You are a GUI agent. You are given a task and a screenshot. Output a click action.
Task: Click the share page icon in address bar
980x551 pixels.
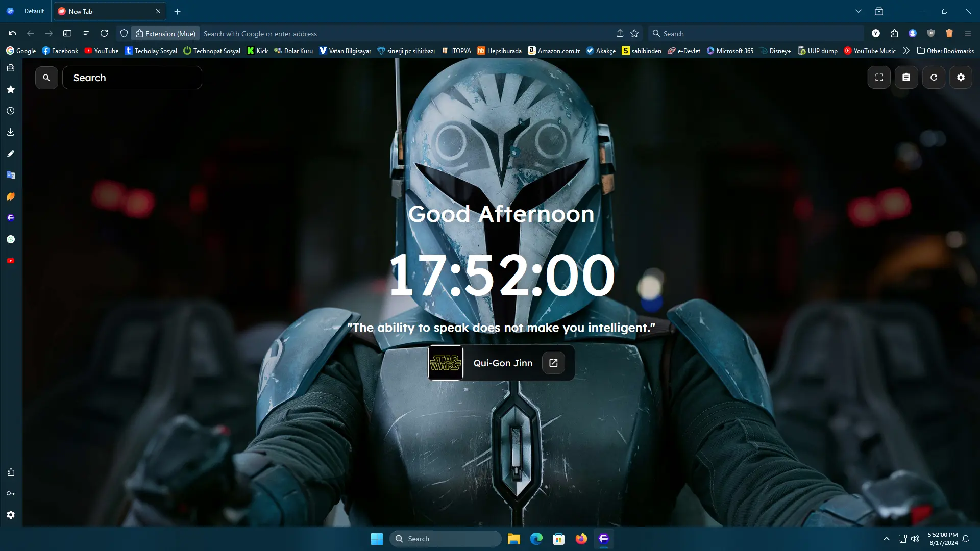(620, 33)
